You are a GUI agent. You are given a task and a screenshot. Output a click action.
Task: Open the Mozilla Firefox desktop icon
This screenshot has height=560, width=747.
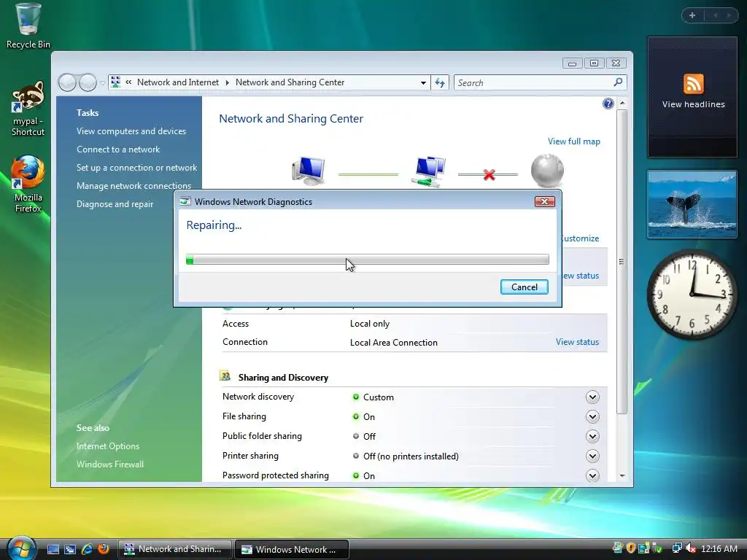tap(28, 183)
